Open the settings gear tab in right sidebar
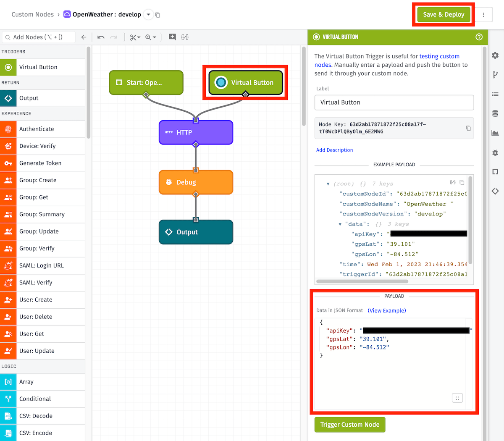Image resolution: width=504 pixels, height=441 pixels. click(x=495, y=55)
